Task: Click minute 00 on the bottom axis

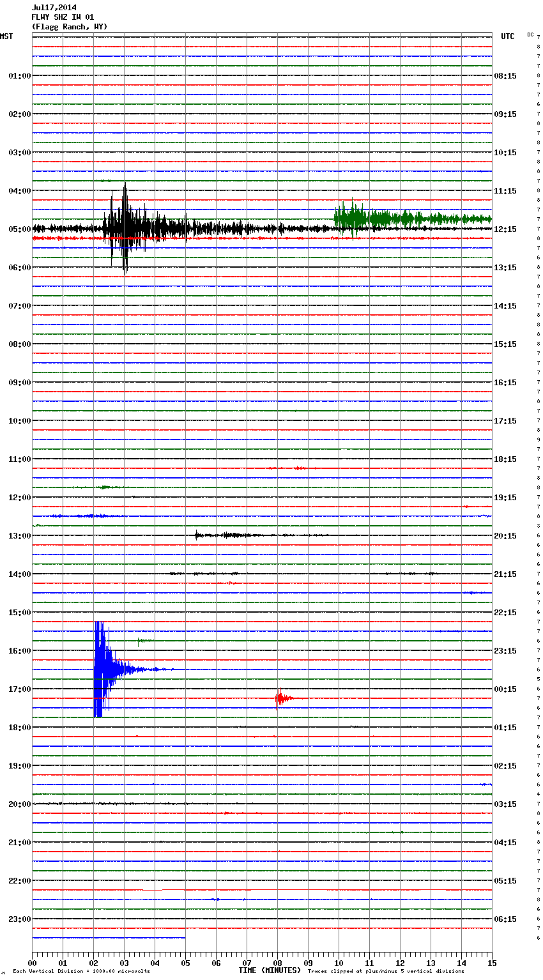Action: pyautogui.click(x=32, y=963)
